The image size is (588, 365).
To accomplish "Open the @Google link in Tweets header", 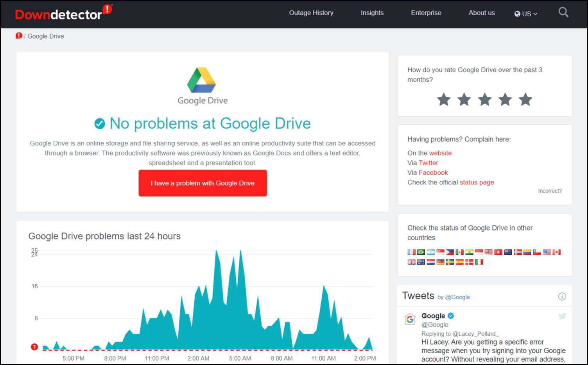I will pyautogui.click(x=457, y=297).
